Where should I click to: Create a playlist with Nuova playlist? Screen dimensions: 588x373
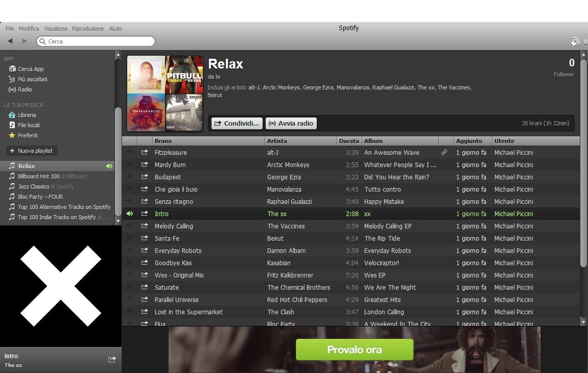click(x=32, y=151)
